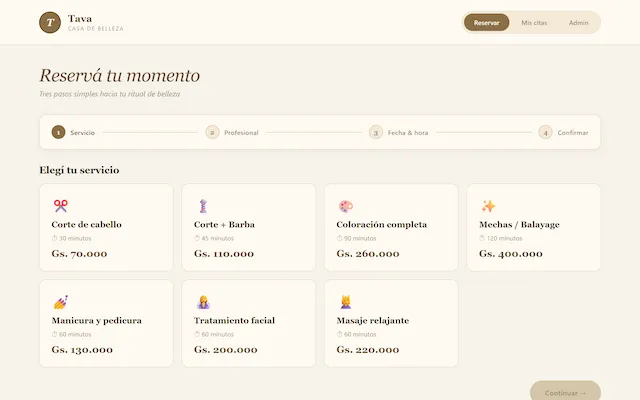The image size is (640, 400).
Task: Click the Servicio step label
Action: coord(82,133)
